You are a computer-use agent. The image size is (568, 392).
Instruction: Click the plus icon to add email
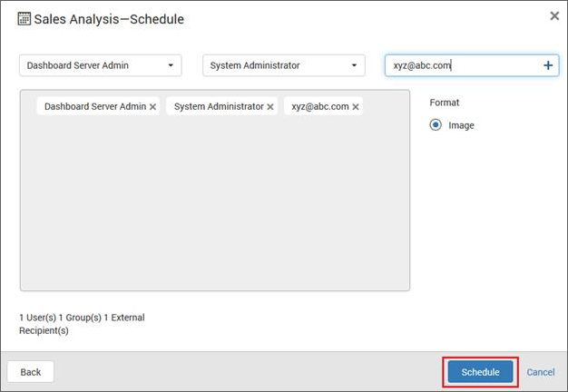tap(548, 65)
